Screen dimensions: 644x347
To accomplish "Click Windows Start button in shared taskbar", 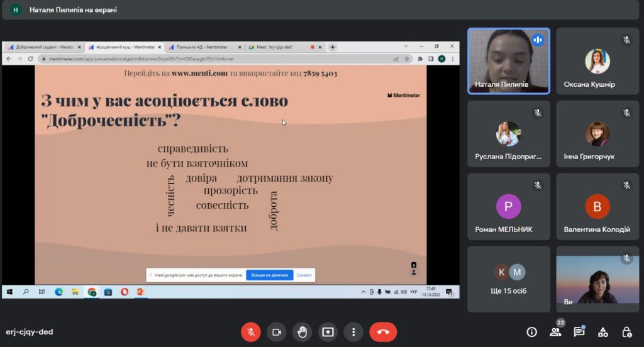I will tap(10, 292).
